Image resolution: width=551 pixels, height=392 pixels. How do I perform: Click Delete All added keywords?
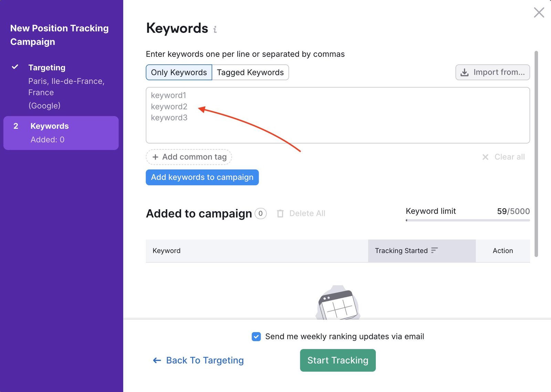pyautogui.click(x=301, y=213)
